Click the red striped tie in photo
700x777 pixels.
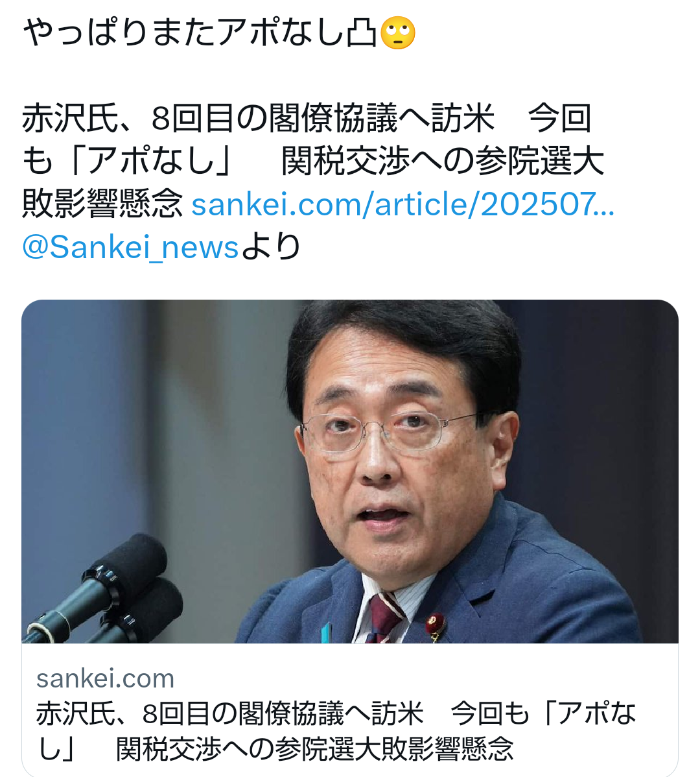[384, 619]
